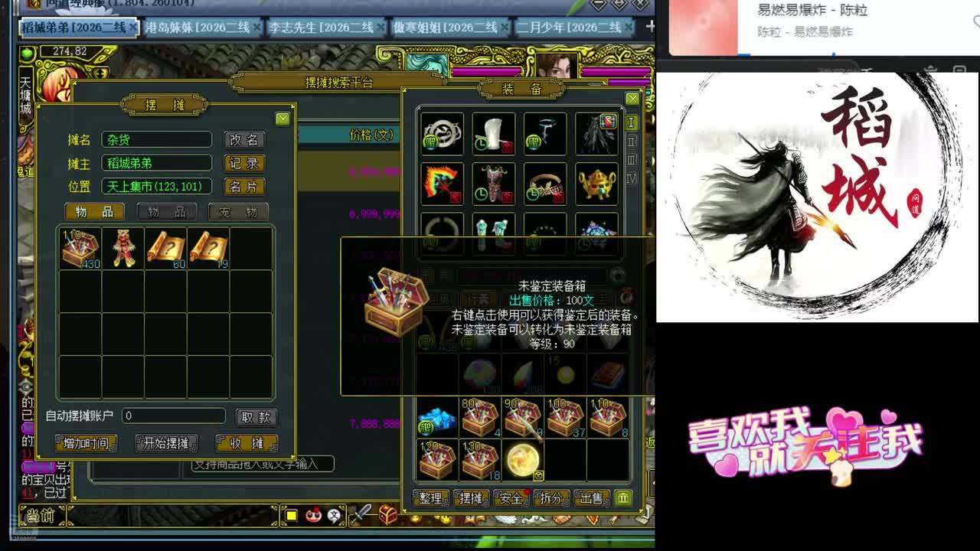This screenshot has width=980, height=551.
Task: Select the glowing golden orb item
Action: point(523,461)
